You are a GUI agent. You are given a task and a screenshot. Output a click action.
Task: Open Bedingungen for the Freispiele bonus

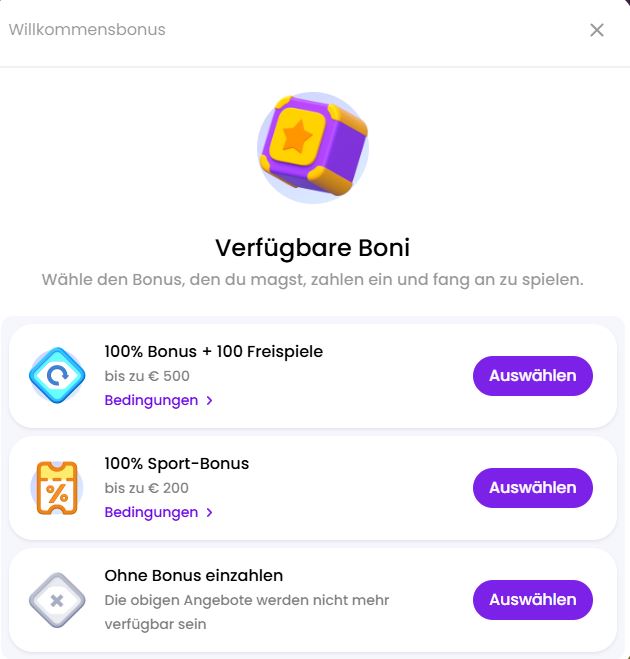click(151, 400)
